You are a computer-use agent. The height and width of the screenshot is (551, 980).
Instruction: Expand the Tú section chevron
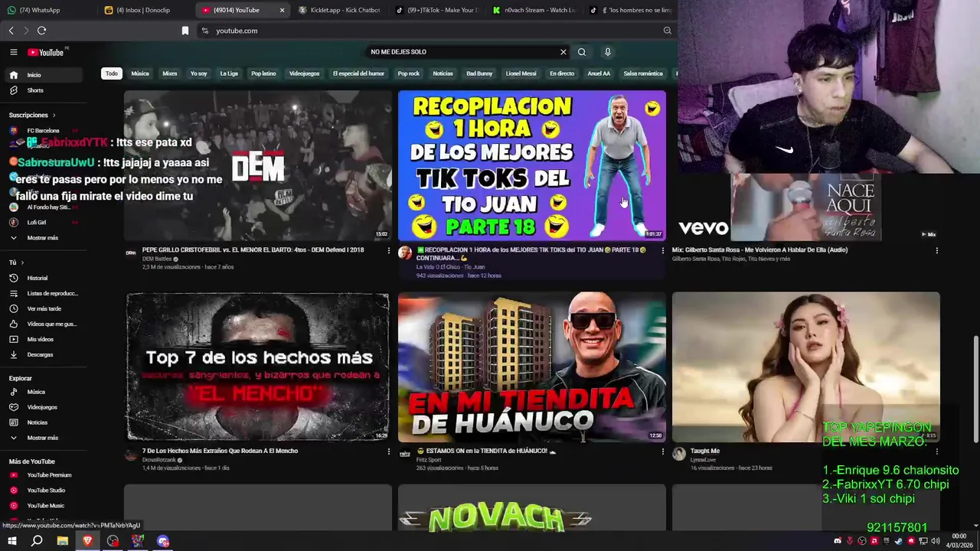click(21, 262)
